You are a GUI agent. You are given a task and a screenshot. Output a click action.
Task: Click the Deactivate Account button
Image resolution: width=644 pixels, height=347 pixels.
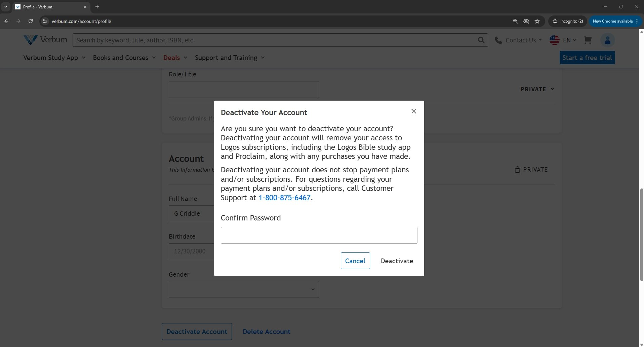(x=197, y=332)
